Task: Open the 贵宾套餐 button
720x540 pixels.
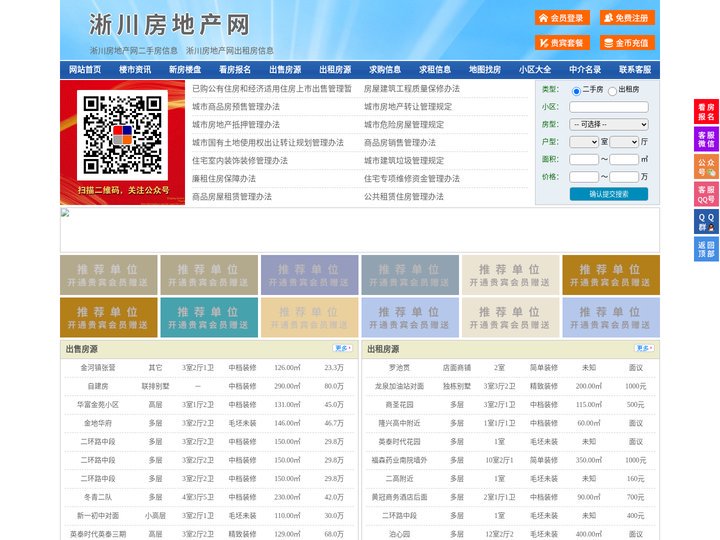Action: point(562,43)
